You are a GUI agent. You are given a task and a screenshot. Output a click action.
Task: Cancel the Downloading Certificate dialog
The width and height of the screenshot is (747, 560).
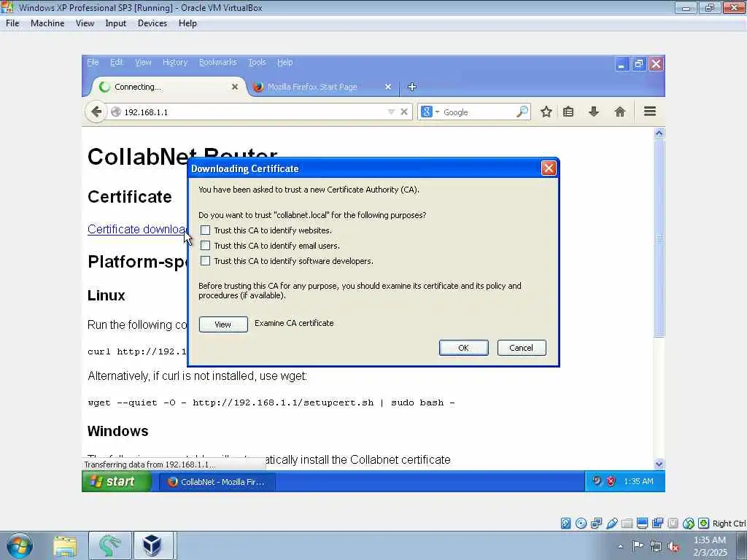(522, 348)
